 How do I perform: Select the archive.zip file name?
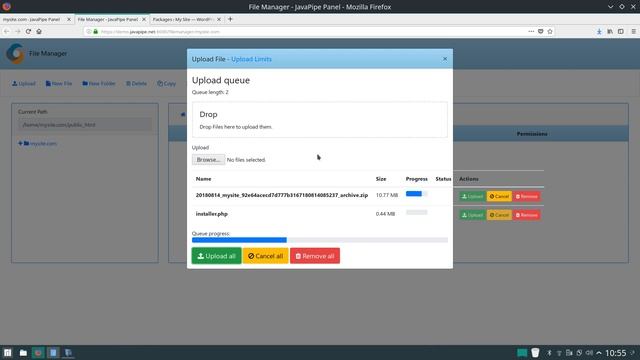pos(282,195)
